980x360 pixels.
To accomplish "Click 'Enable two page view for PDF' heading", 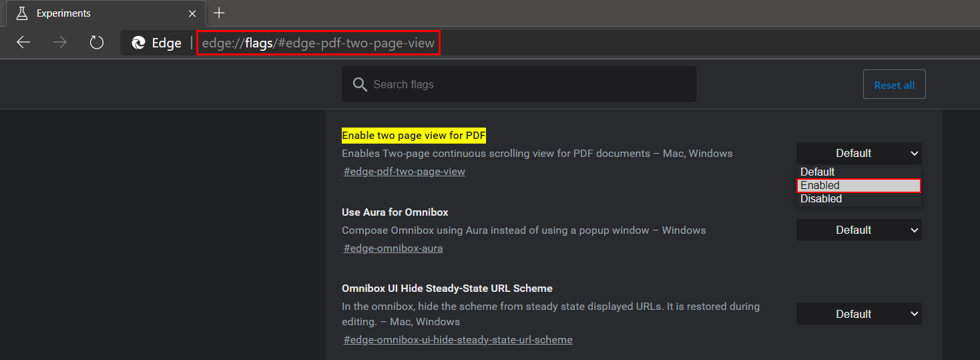I will (414, 136).
